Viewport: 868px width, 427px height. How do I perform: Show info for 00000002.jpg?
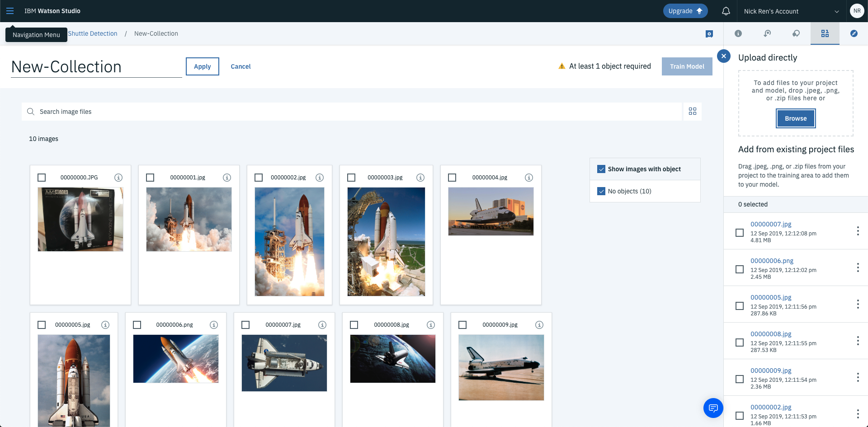click(320, 178)
